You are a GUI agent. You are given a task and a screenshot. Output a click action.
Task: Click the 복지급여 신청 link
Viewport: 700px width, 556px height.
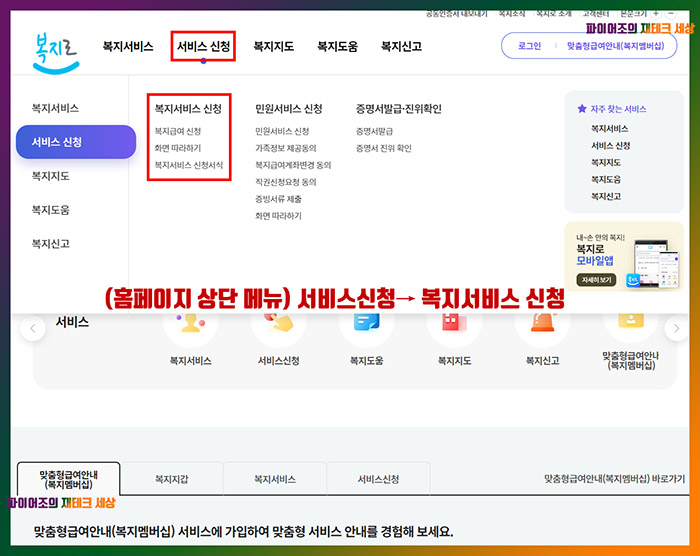click(x=178, y=131)
